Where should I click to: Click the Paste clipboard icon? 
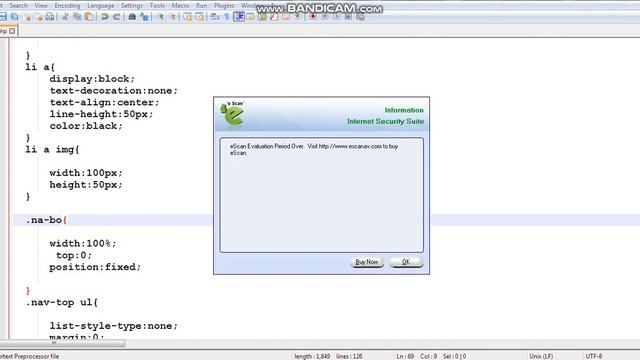click(x=89, y=17)
